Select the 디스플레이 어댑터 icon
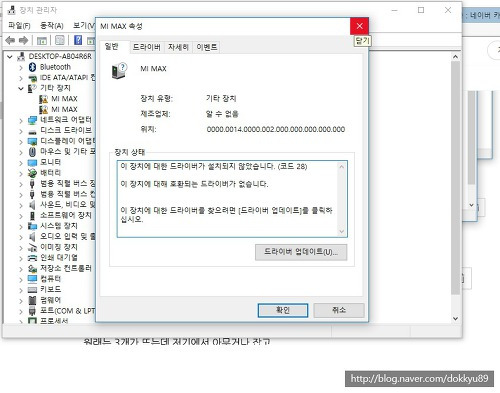This screenshot has height=393, width=500. click(32, 141)
